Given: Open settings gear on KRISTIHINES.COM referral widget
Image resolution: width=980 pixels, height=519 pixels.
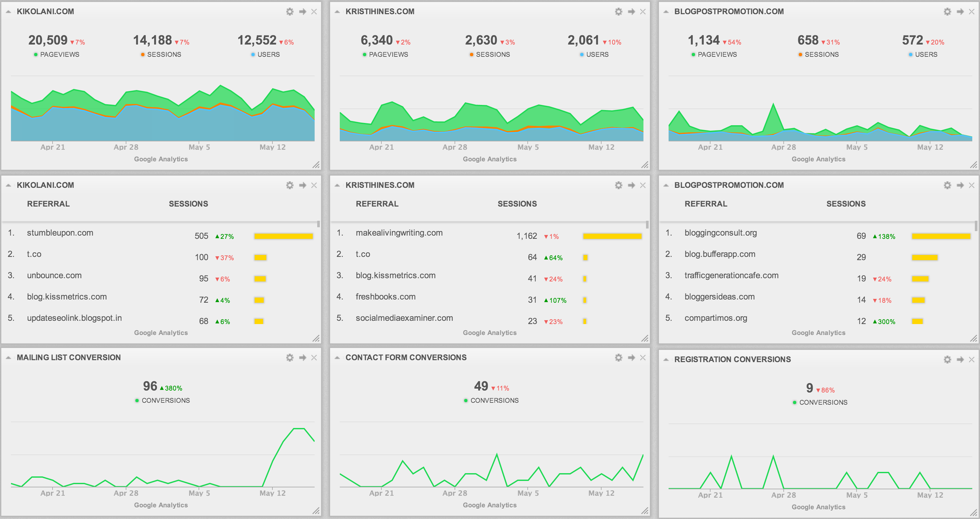Looking at the screenshot, I should coord(618,185).
